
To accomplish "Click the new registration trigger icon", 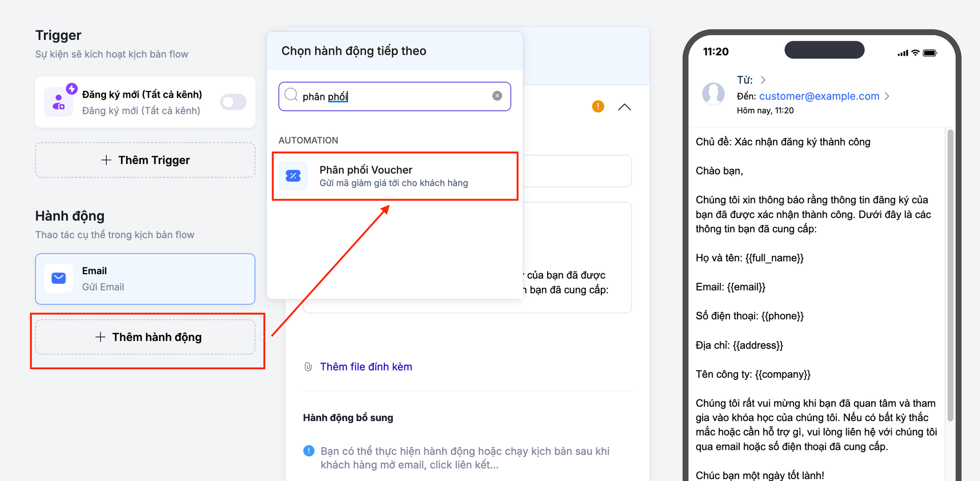I will [x=59, y=102].
